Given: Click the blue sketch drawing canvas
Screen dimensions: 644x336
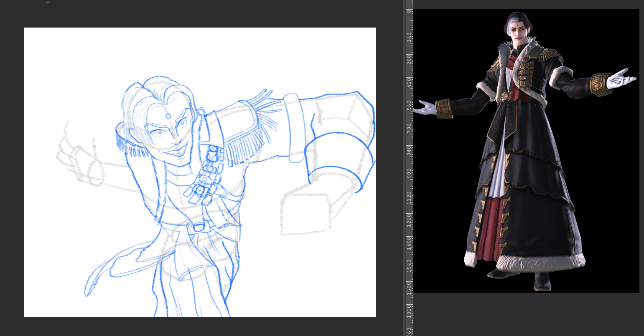Looking at the screenshot, I should 200,172.
